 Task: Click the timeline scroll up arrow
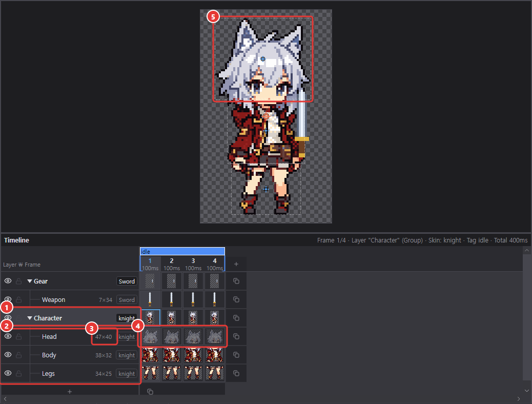pyautogui.click(x=526, y=250)
